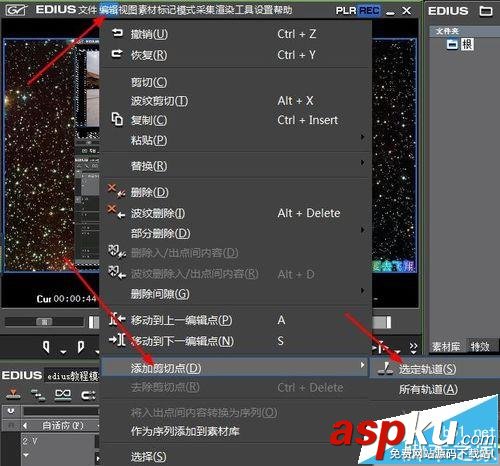Viewport: 500px width, 466px height.
Task: Show more player buttons via double chevron
Action: tap(413, 347)
